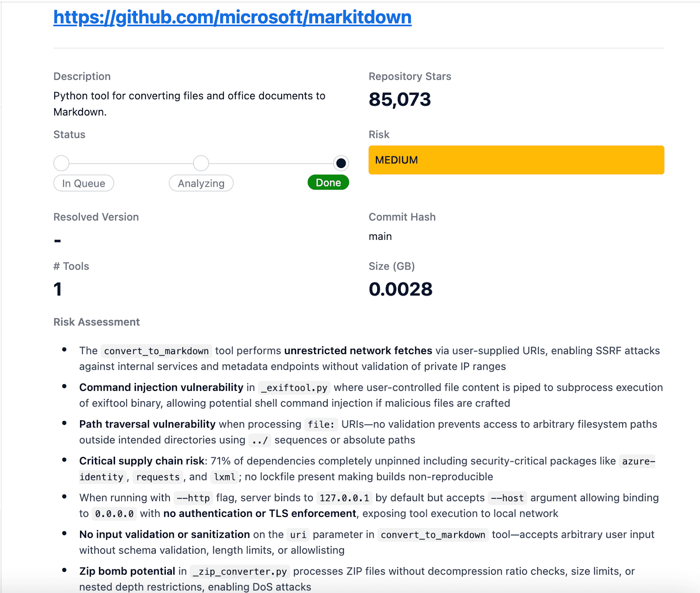Click the '--host' argument code snippet

(507, 498)
